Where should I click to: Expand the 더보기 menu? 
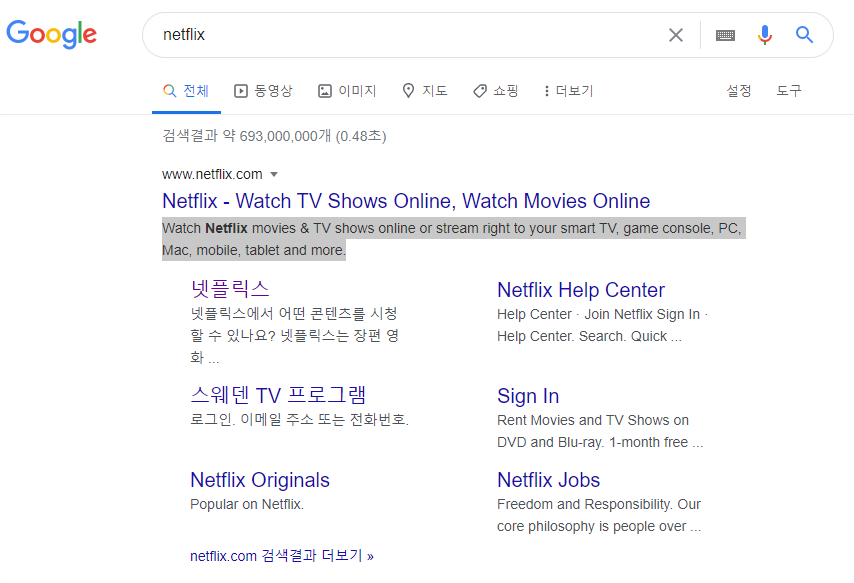click(568, 91)
